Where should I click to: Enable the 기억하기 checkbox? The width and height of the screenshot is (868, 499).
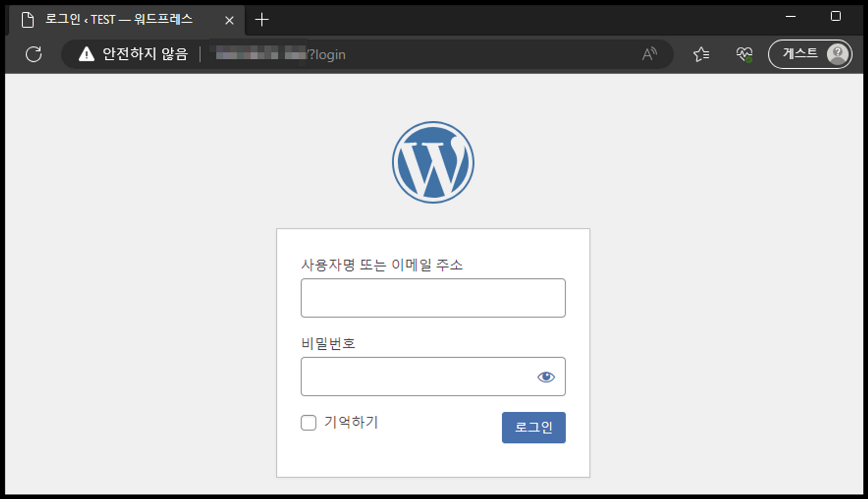coord(308,423)
